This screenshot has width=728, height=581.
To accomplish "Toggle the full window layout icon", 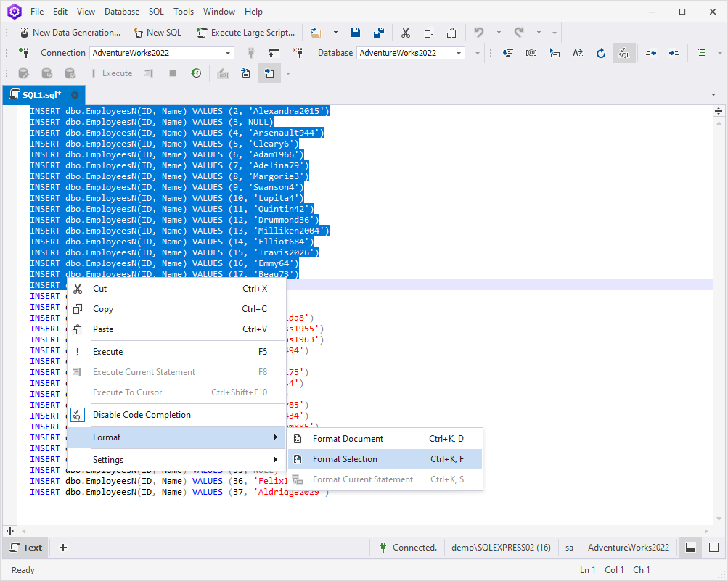I will 714,548.
